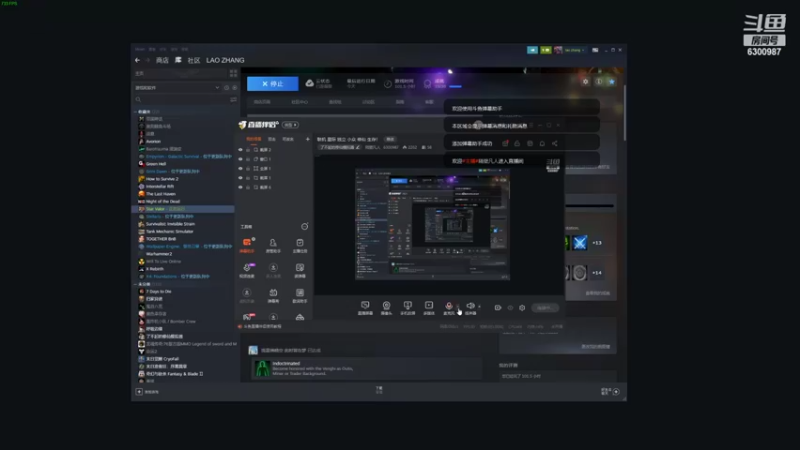Collapse the uncategorized section in library list

136,284
